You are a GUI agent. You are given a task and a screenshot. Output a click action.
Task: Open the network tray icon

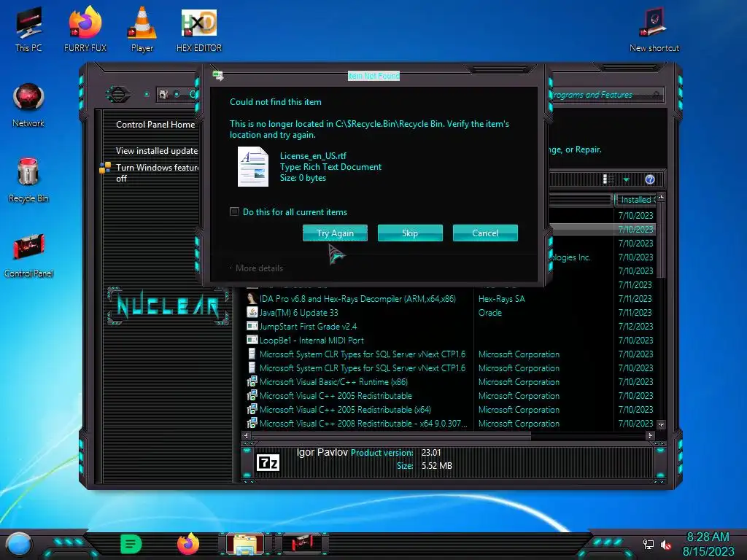(648, 544)
